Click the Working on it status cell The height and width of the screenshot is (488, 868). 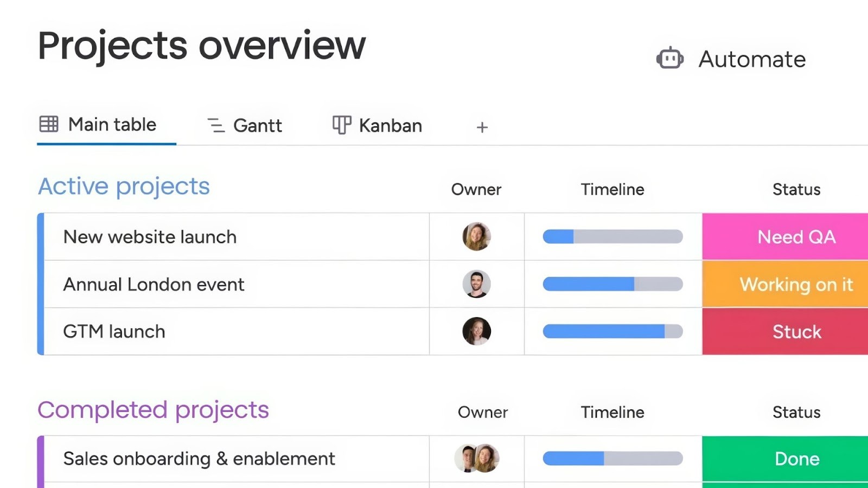[796, 284]
